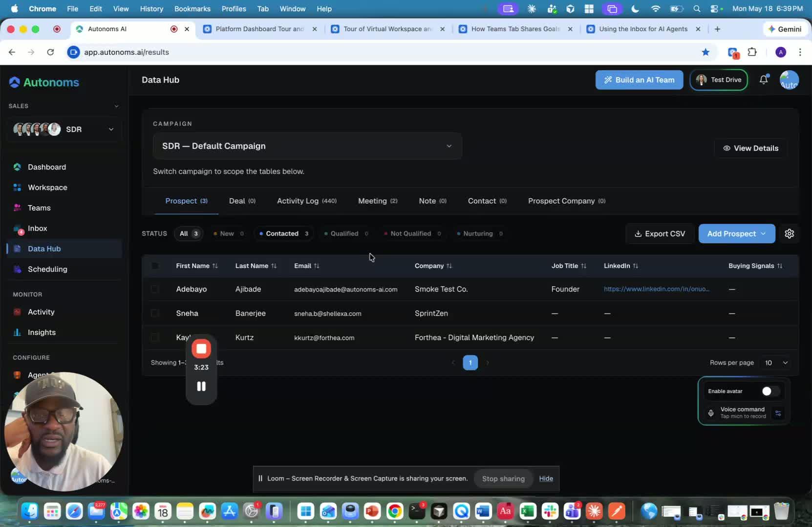812x527 pixels.
Task: Click Stop sharing button
Action: (x=503, y=479)
